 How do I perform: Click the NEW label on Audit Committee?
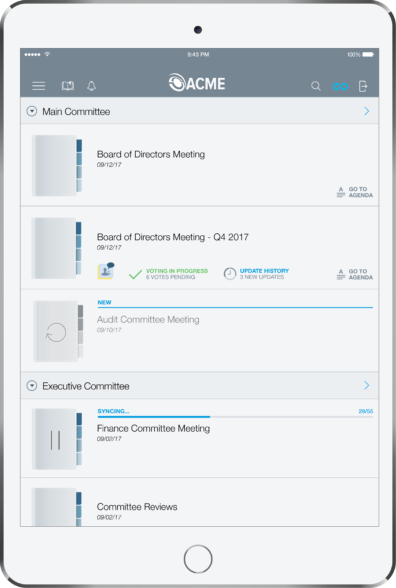[104, 302]
